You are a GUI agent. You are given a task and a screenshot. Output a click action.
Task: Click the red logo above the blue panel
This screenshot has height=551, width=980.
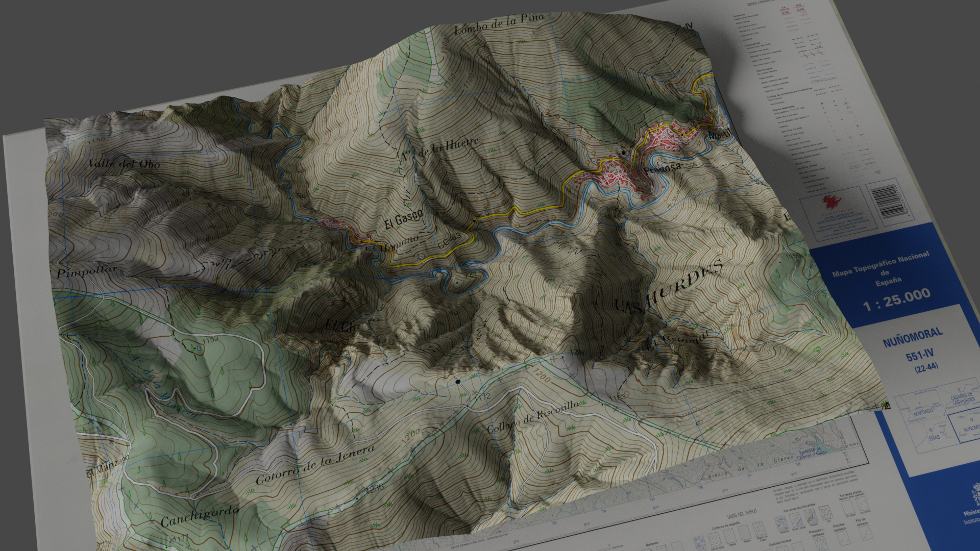(832, 202)
